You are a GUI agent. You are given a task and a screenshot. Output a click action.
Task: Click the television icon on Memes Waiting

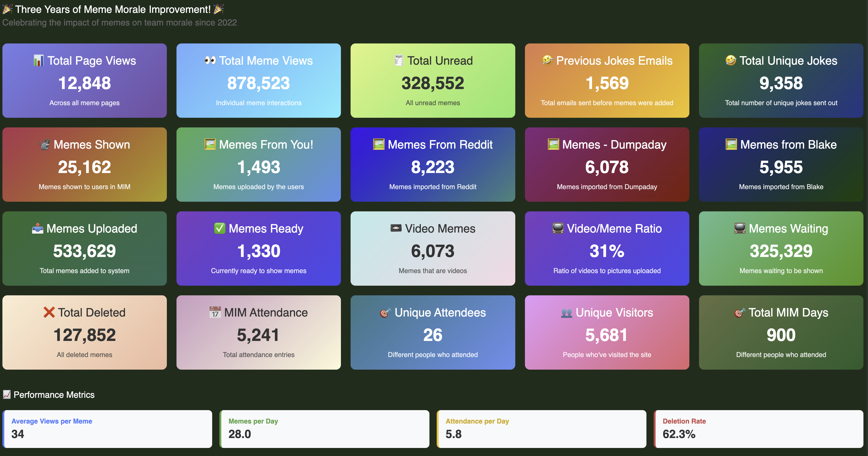click(740, 229)
